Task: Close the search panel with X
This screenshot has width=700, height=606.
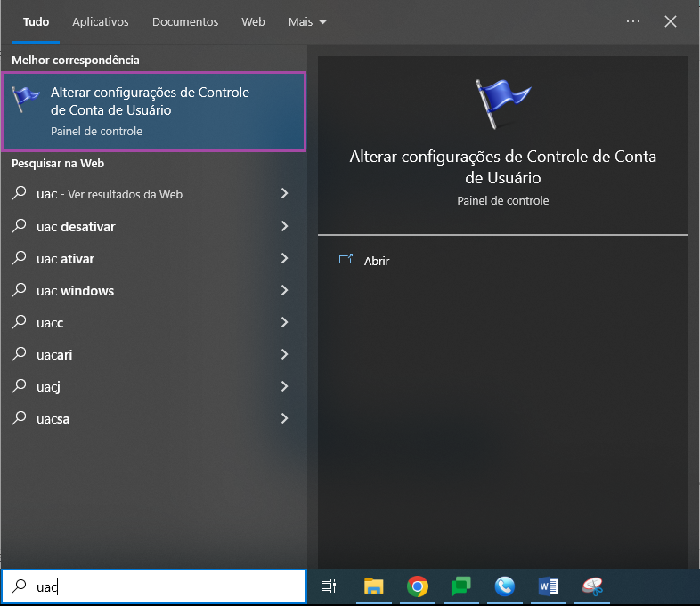Action: 670,21
